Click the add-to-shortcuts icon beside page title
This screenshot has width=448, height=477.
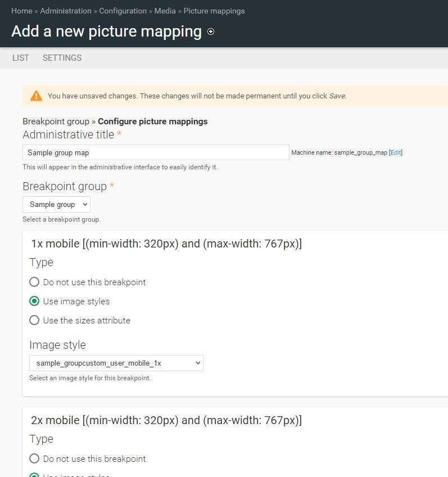tap(211, 32)
